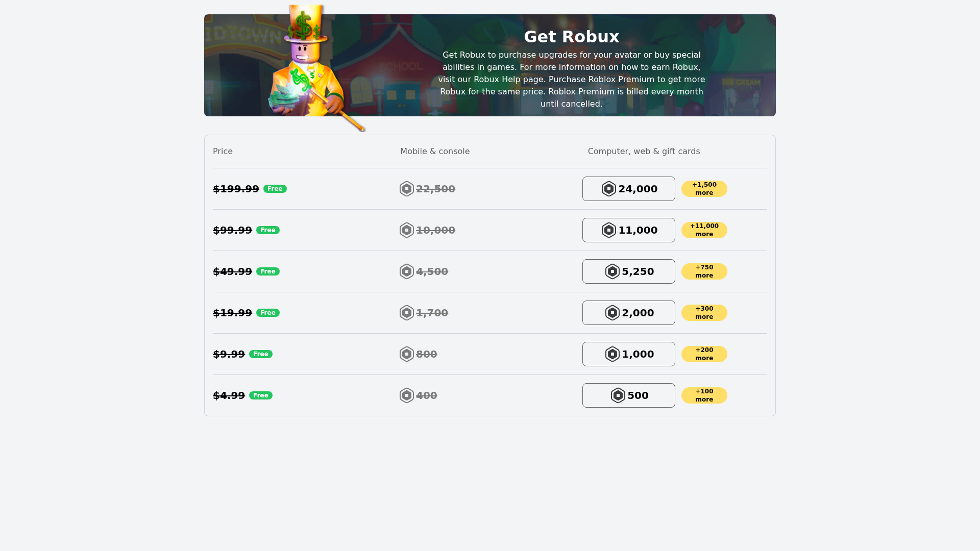Screen dimensions: 980x551
Task: Click the Robux icon beside 400
Action: tap(406, 395)
